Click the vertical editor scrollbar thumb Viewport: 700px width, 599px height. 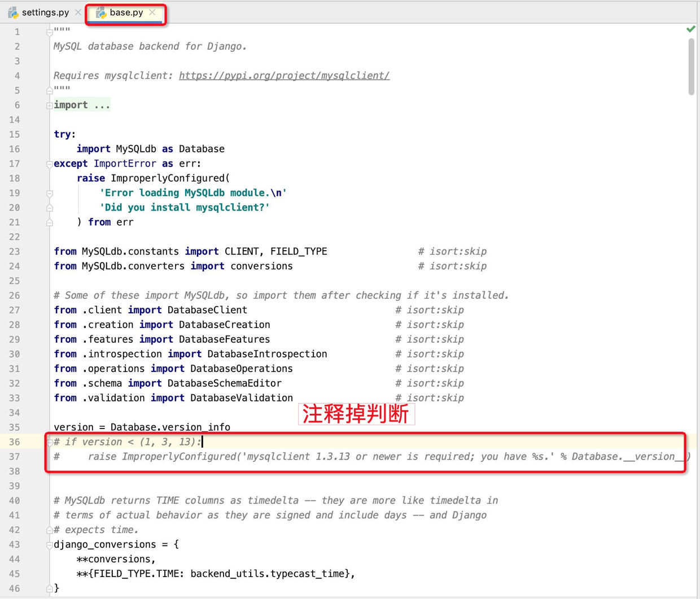(x=691, y=67)
